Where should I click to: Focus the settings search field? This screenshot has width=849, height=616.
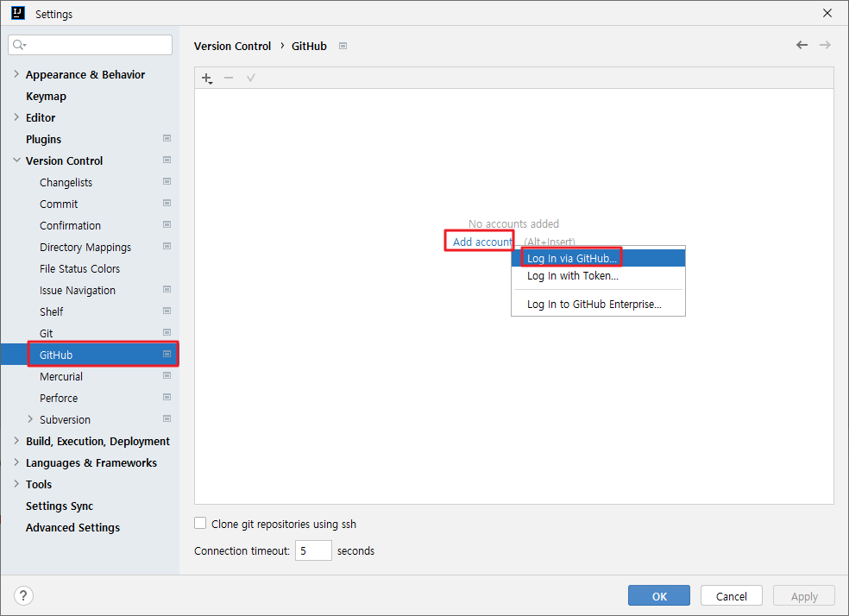point(91,45)
